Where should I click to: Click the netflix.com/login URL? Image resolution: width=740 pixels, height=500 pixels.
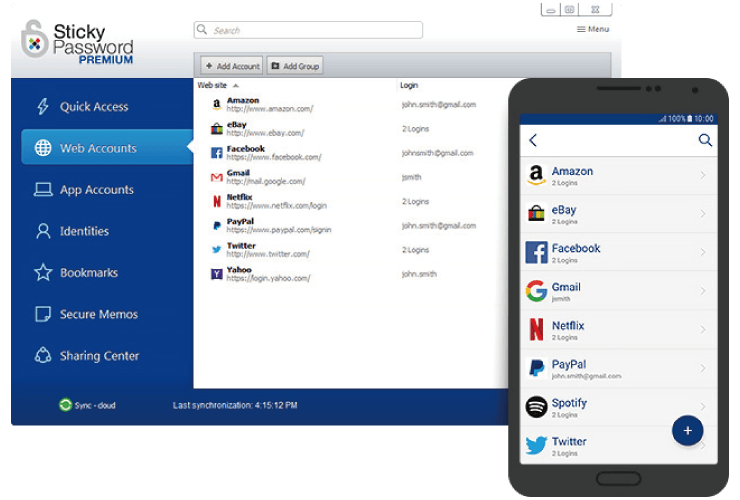(277, 206)
